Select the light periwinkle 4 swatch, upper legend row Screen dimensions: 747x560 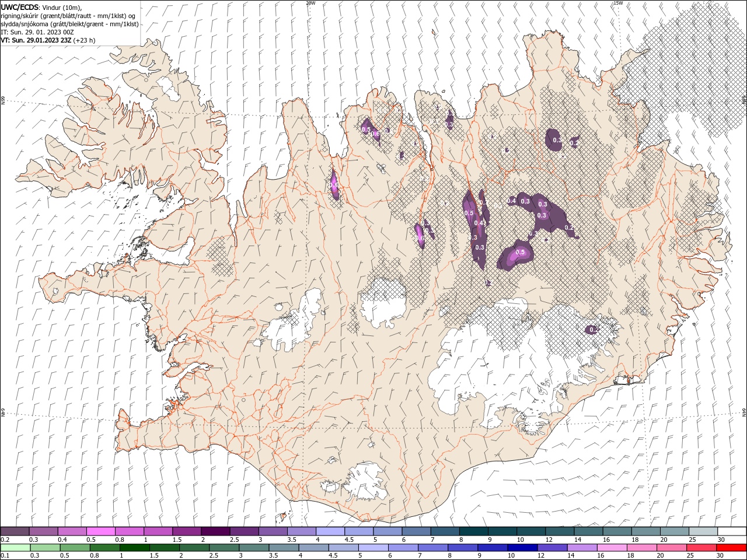(330, 531)
